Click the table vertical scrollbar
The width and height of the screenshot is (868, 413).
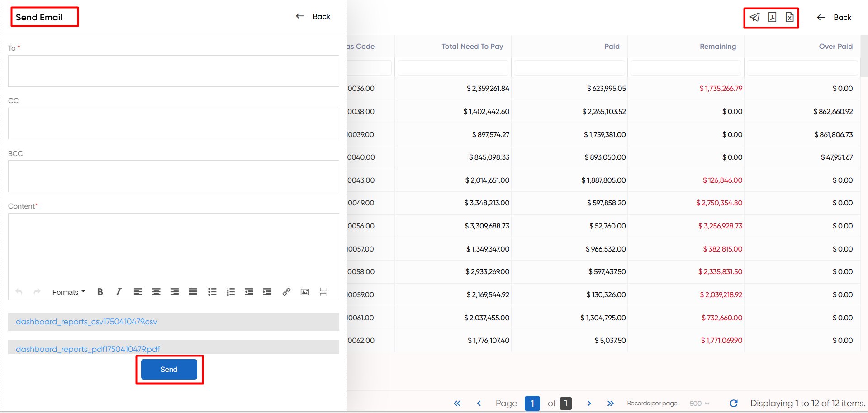864,57
